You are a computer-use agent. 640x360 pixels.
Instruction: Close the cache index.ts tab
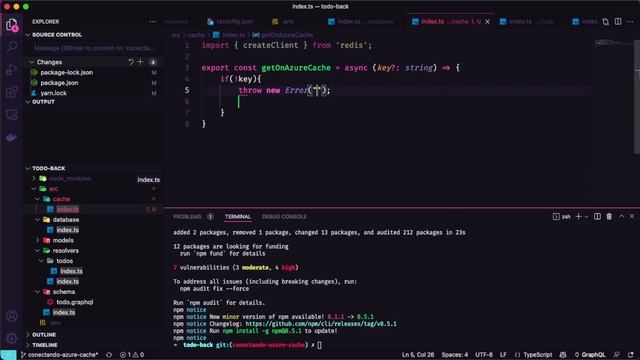pos(487,22)
